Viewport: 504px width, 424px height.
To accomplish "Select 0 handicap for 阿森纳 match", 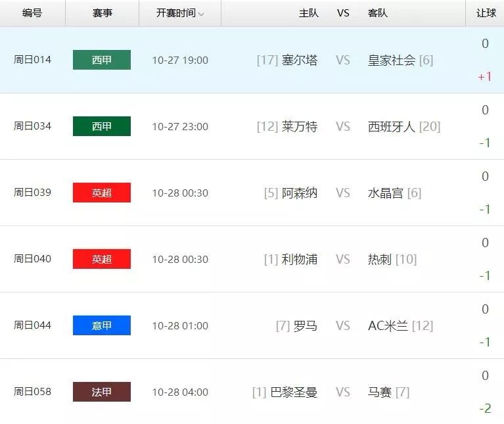I will [x=486, y=176].
